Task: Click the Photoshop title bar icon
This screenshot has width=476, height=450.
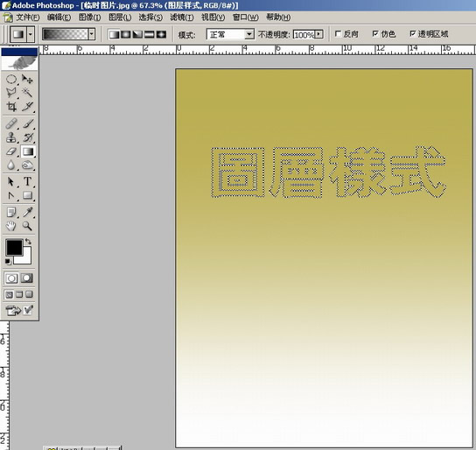Action: (6, 5)
